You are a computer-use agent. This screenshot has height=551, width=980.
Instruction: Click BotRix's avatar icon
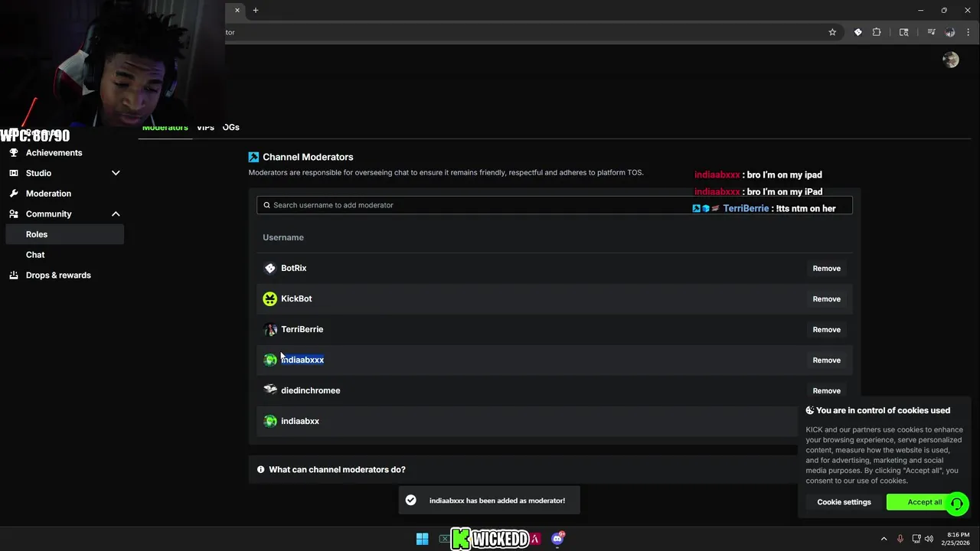pos(269,268)
